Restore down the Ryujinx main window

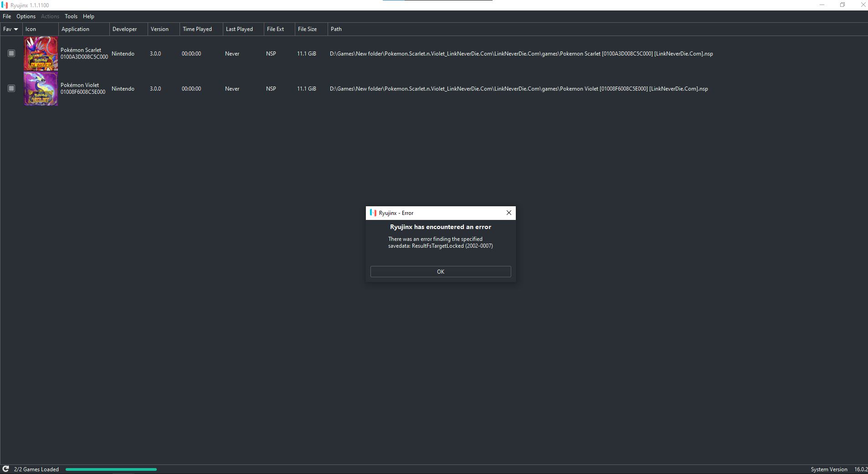[x=842, y=5]
